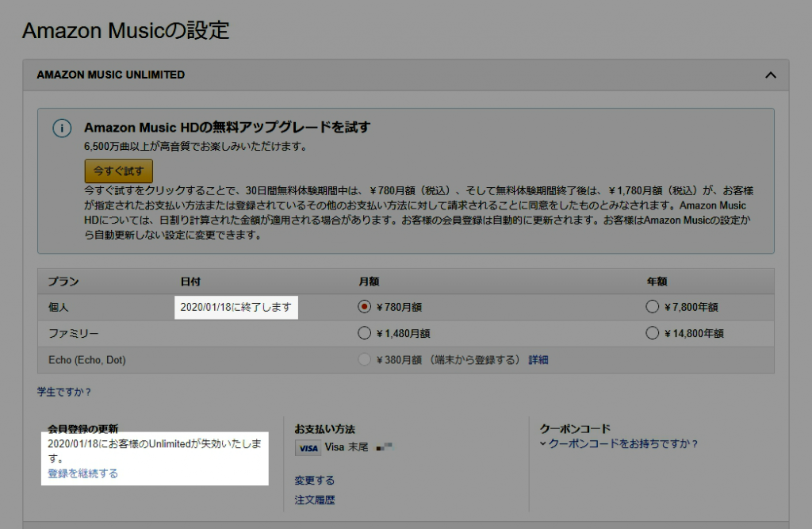Click the Echo (Echo, Dot) row label
The image size is (812, 529).
[x=87, y=360]
